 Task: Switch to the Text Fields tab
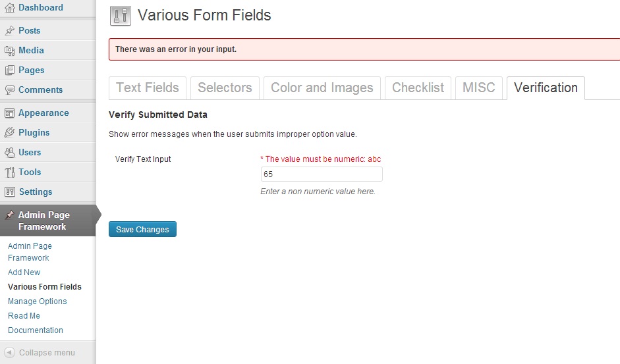click(x=148, y=88)
